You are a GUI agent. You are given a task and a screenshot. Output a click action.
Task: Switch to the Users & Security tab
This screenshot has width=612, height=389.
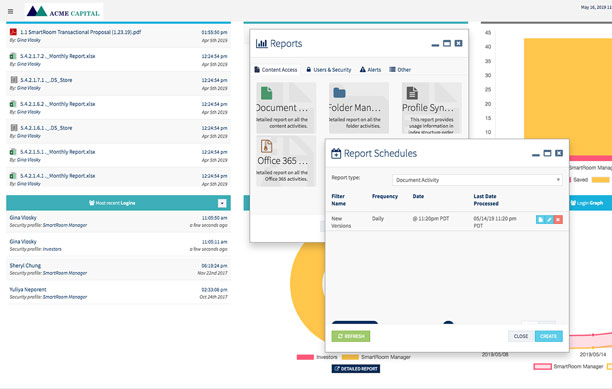coord(329,69)
